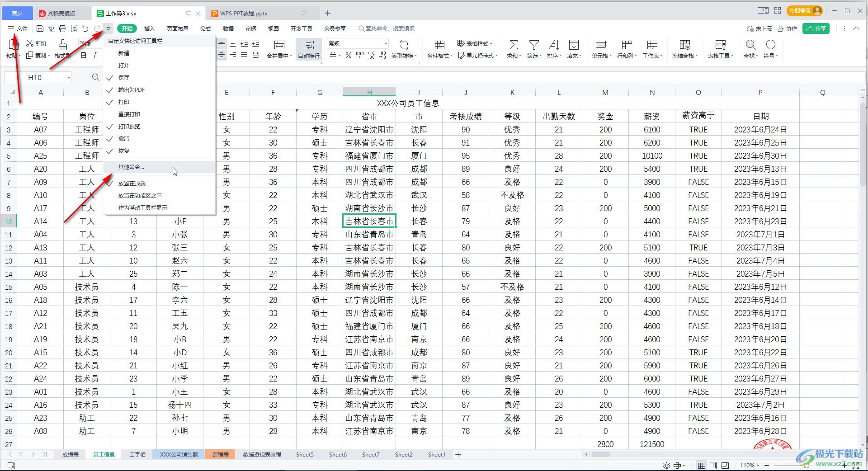The width and height of the screenshot is (868, 471).
Task: Select the 员工信息 sheet tab
Action: click(x=103, y=454)
